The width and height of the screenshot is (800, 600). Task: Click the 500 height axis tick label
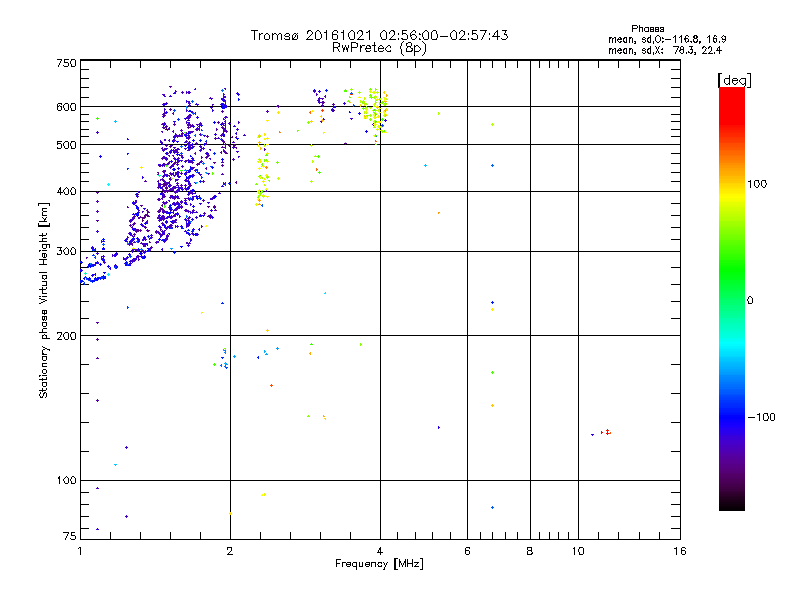coord(66,145)
